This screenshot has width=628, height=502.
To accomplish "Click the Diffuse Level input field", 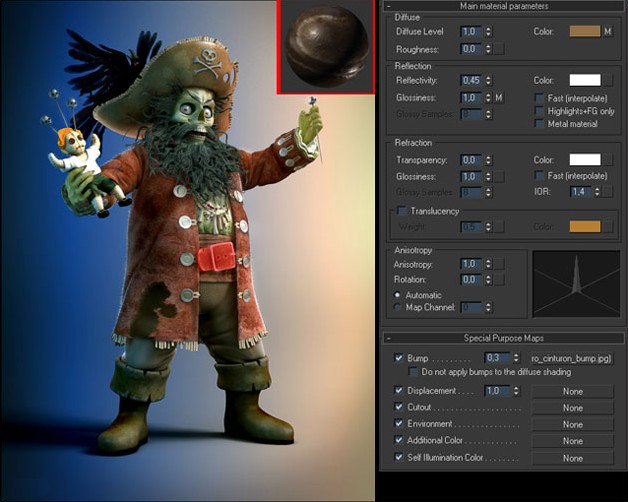I will (x=471, y=32).
